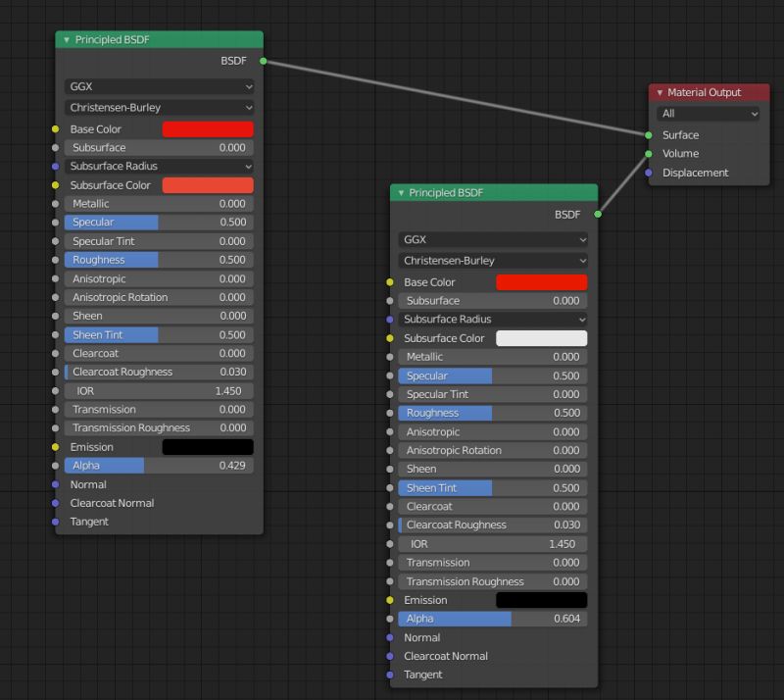Open the GGX distribution dropdown on left node
This screenshot has width=784, height=700.
(x=159, y=86)
